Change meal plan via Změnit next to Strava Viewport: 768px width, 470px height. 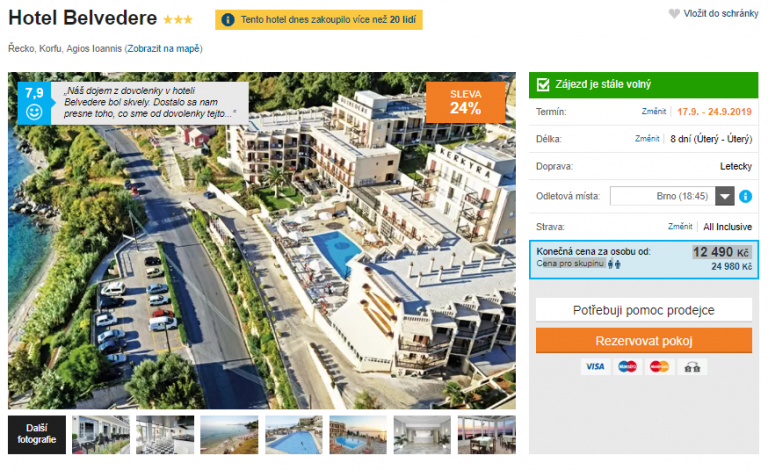(680, 226)
